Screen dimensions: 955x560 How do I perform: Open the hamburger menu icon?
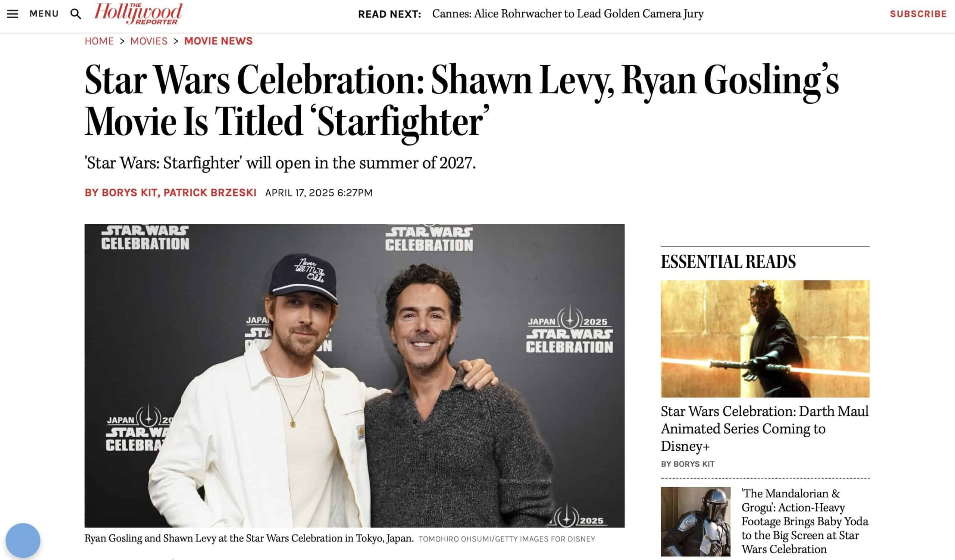click(x=13, y=14)
